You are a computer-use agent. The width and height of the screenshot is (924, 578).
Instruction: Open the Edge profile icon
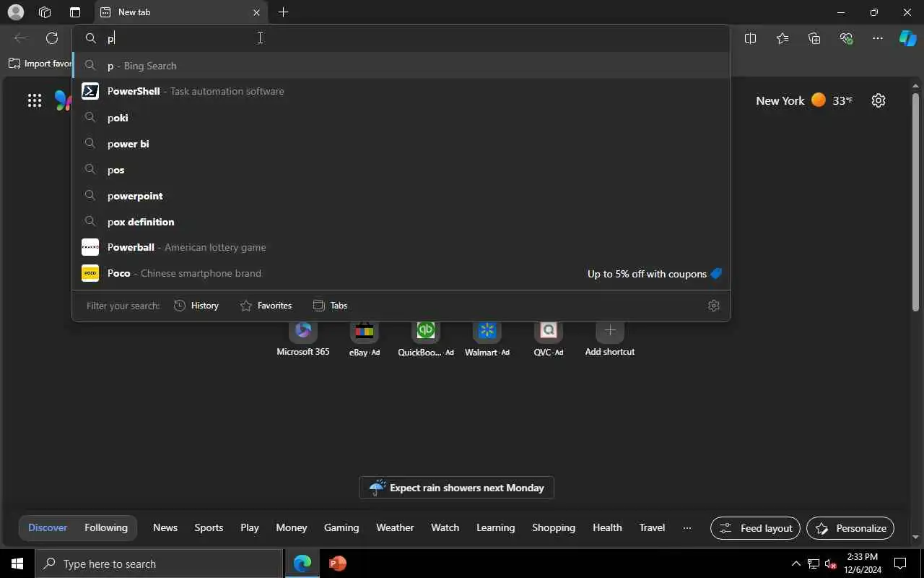(x=15, y=12)
